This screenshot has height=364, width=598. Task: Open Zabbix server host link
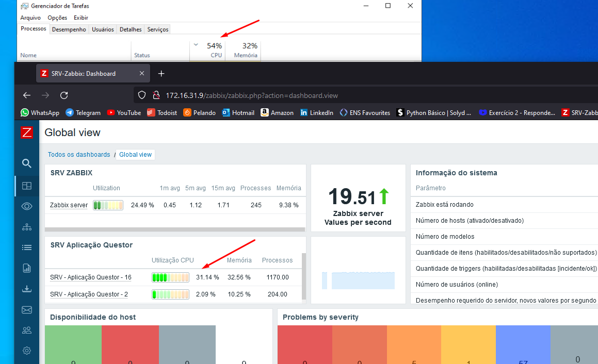69,205
